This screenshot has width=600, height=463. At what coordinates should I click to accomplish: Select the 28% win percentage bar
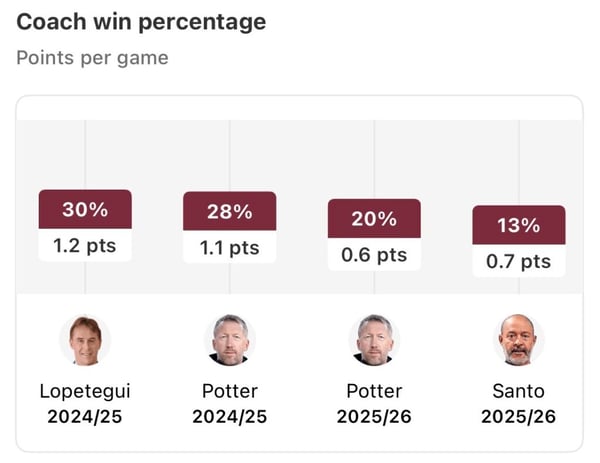click(x=230, y=211)
